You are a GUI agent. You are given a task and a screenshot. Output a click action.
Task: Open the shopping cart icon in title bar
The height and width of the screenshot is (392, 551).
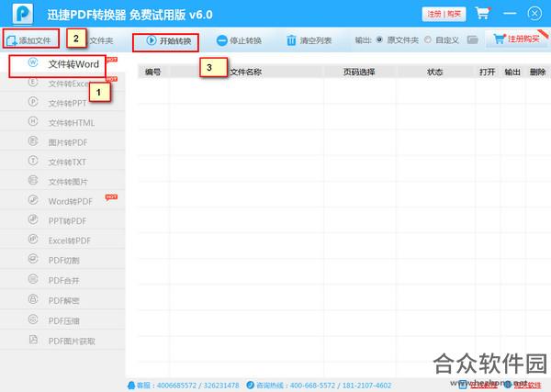click(x=483, y=14)
